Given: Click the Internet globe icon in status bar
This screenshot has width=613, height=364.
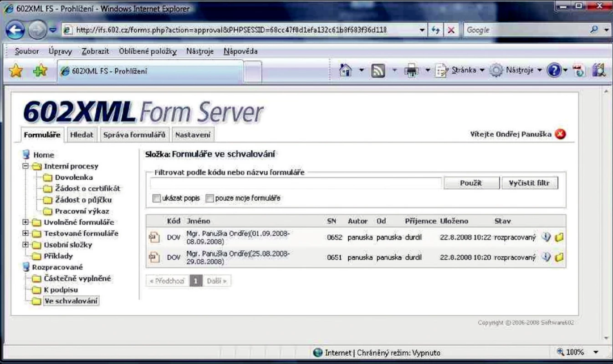Looking at the screenshot, I should point(318,353).
